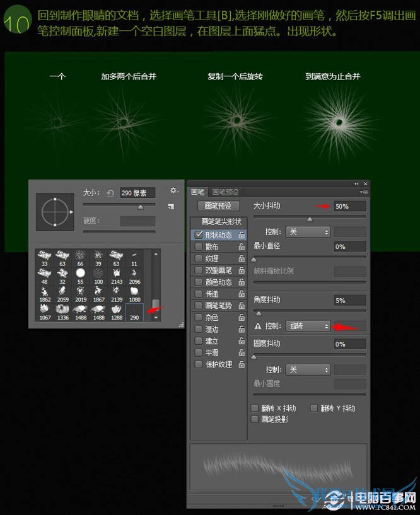Open the 大小抖动 控制 dropdown

(x=308, y=232)
